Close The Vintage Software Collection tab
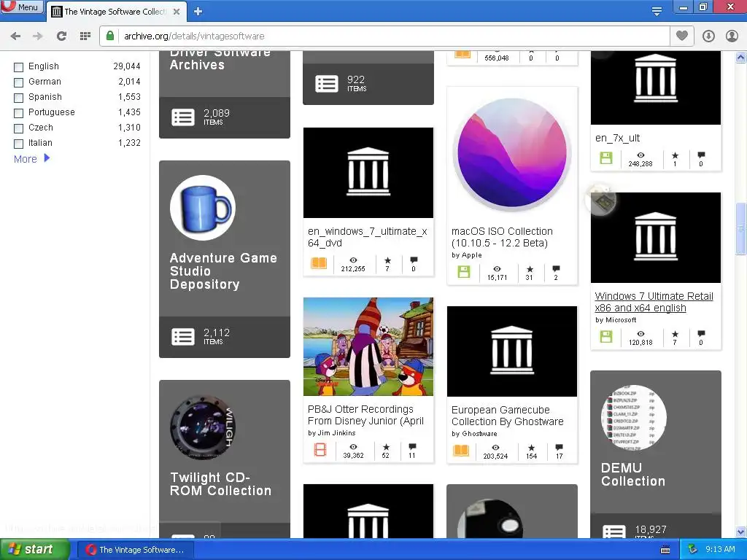 coord(177,12)
